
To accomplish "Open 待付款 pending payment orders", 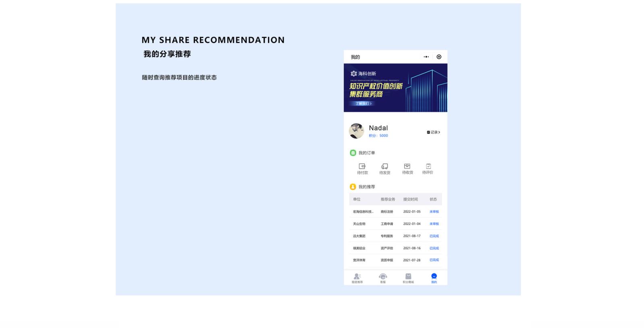I will [x=362, y=169].
